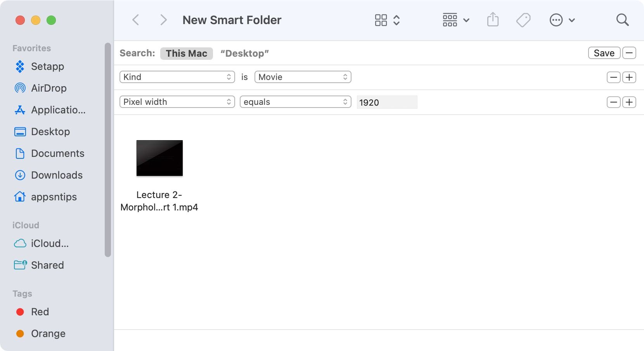The image size is (644, 351).
Task: Open the search magnifier icon
Action: (622, 20)
